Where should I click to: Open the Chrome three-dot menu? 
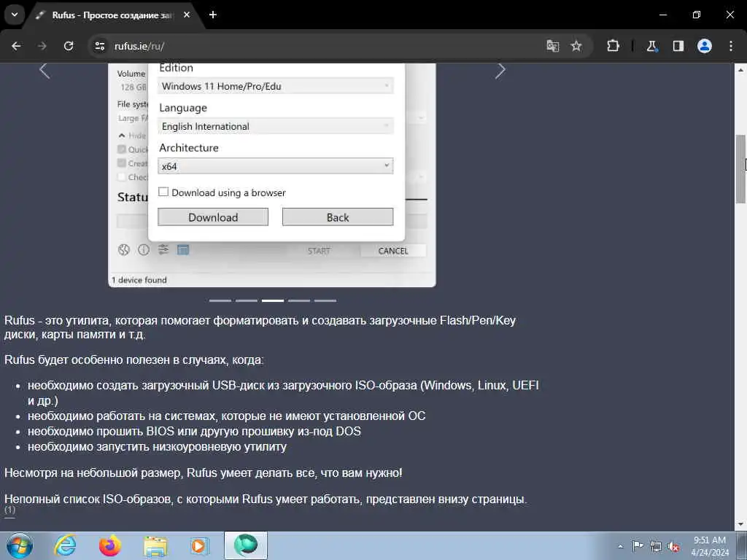(x=731, y=46)
